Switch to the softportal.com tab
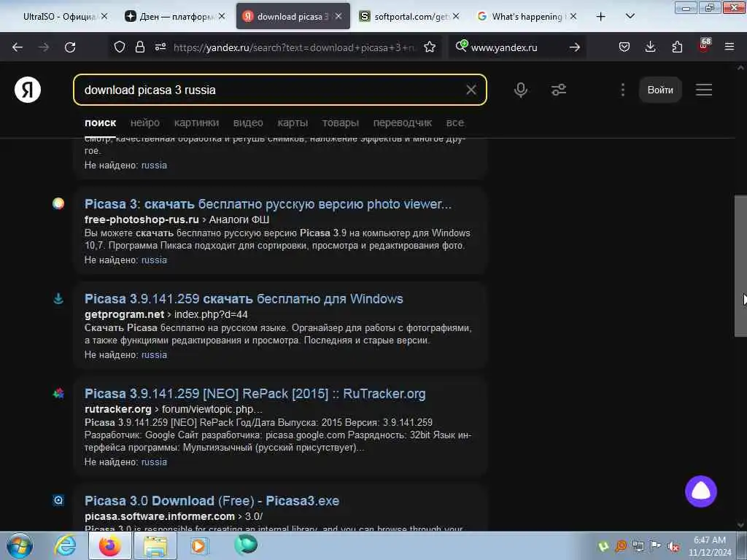Screen dimensions: 747x560 405,17
